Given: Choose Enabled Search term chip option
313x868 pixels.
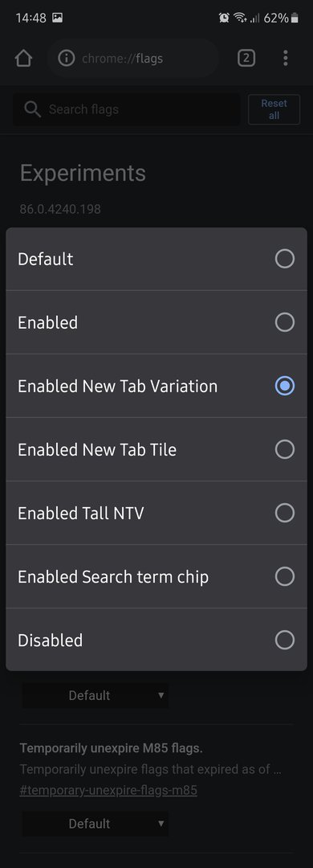Looking at the screenshot, I should pyautogui.click(x=156, y=577).
